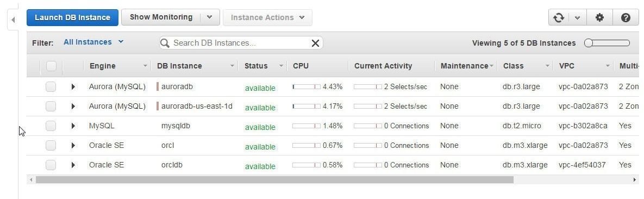Click the Launch DB Instance button
Image resolution: width=644 pixels, height=199 pixels.
pyautogui.click(x=72, y=18)
